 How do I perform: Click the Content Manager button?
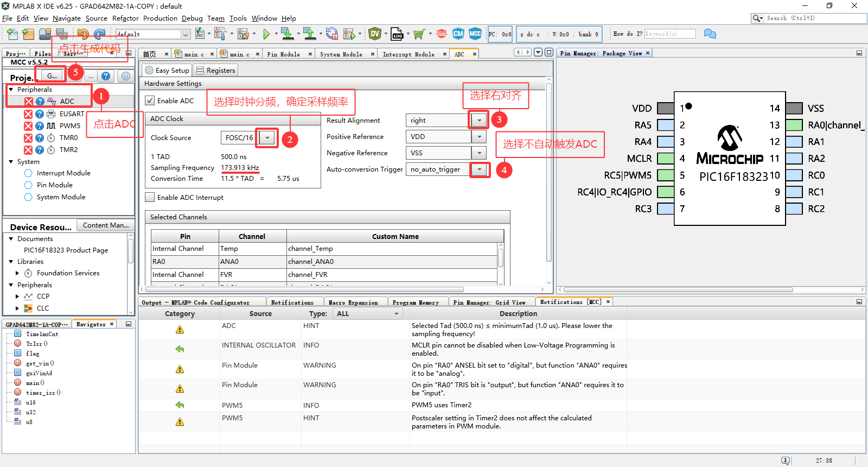[106, 225]
